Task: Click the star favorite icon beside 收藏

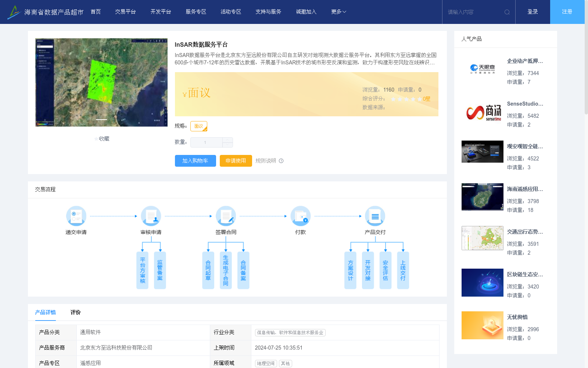Action: [x=96, y=139]
